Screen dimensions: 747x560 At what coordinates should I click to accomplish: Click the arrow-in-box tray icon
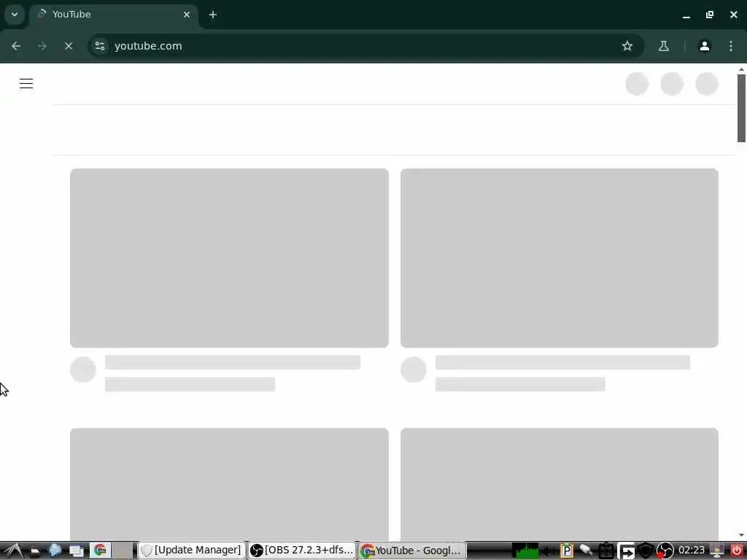(x=626, y=551)
